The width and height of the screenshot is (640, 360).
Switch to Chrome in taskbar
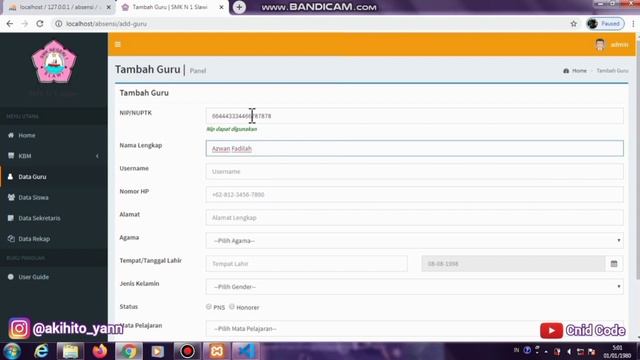[129, 351]
